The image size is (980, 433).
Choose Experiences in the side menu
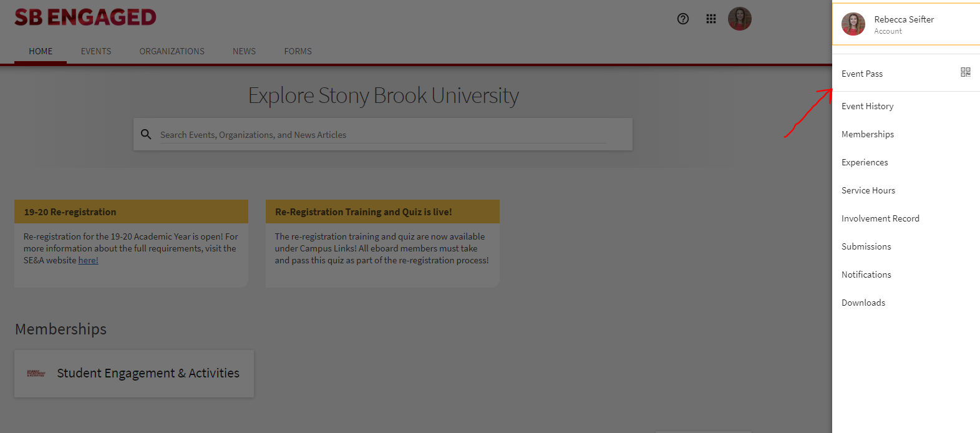pyautogui.click(x=906, y=162)
